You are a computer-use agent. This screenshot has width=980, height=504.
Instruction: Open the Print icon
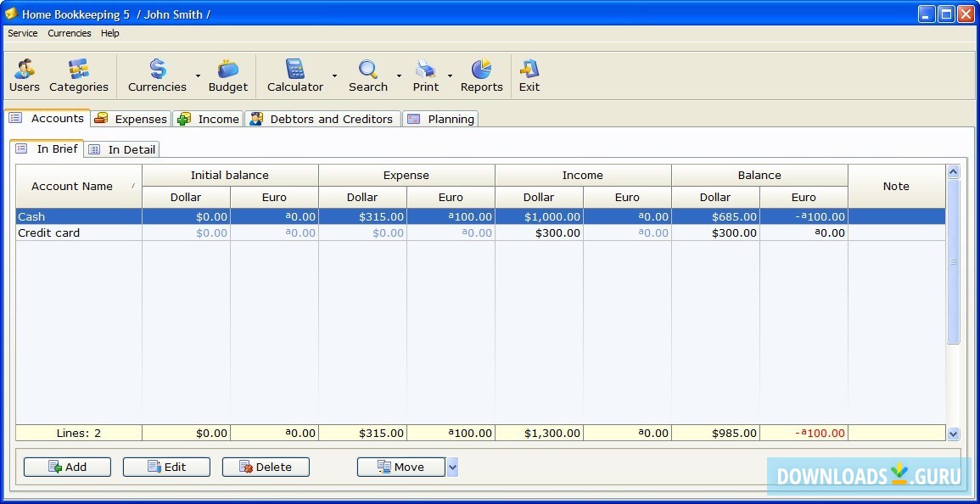pos(425,75)
